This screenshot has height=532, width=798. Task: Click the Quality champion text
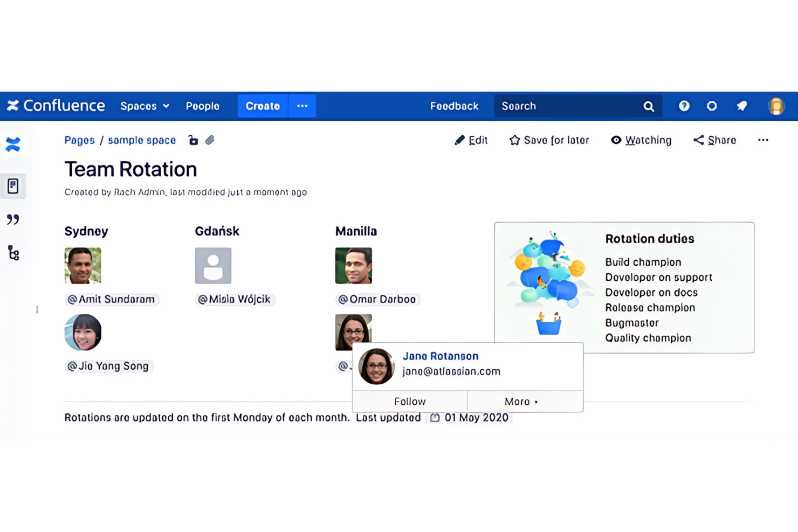[x=648, y=338]
